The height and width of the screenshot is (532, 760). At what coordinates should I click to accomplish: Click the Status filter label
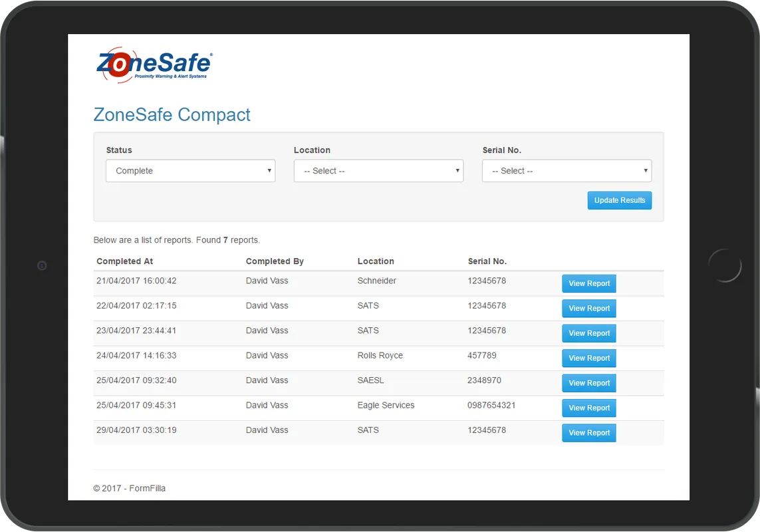coord(119,150)
